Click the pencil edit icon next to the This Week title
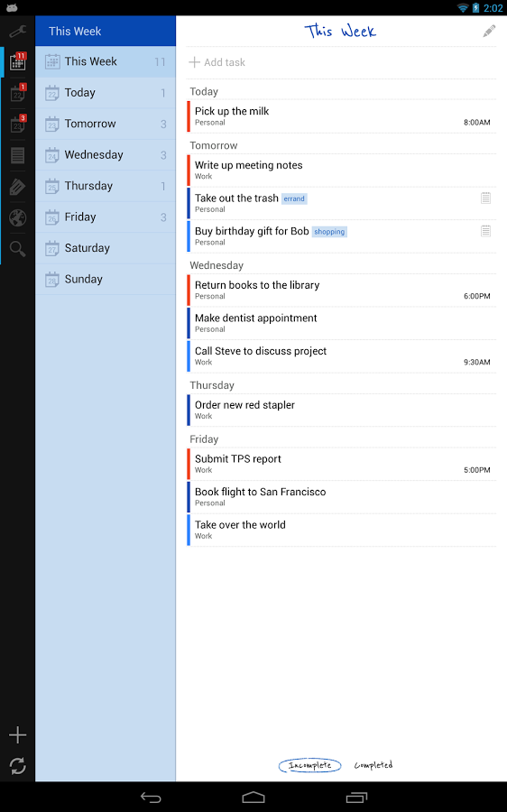 tap(489, 32)
